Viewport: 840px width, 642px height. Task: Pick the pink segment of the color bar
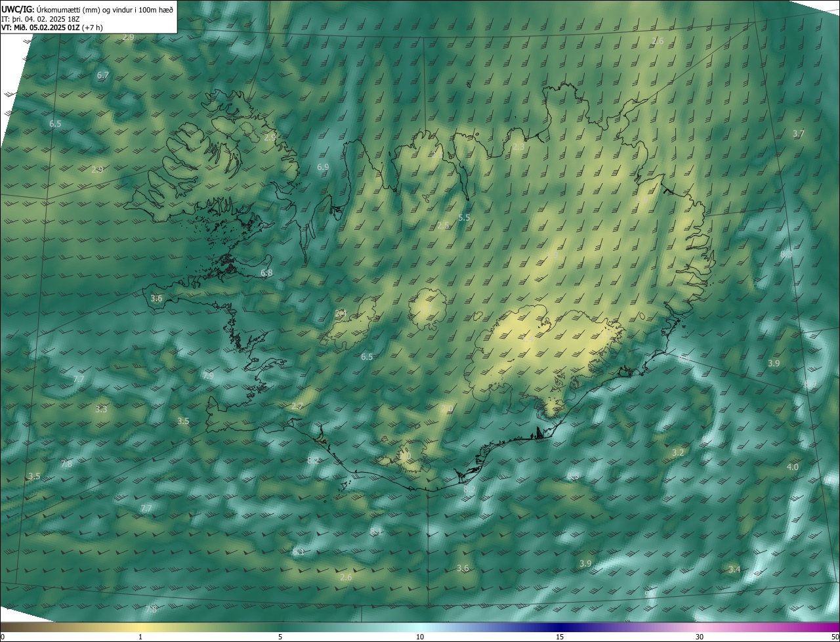[700, 628]
